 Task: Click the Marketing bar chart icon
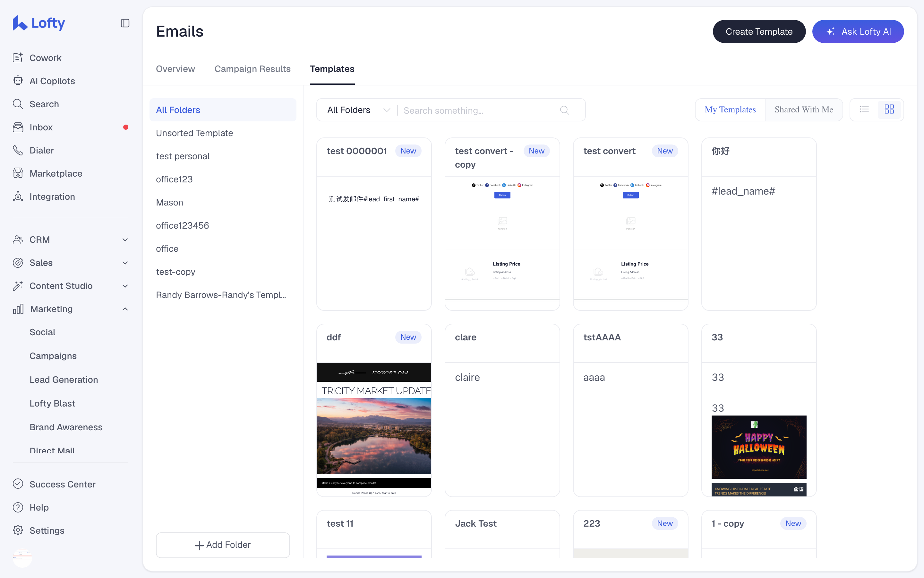(x=18, y=309)
